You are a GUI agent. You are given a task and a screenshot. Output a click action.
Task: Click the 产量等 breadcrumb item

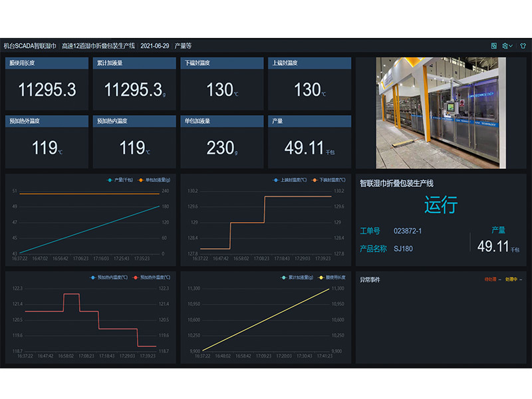tap(184, 46)
